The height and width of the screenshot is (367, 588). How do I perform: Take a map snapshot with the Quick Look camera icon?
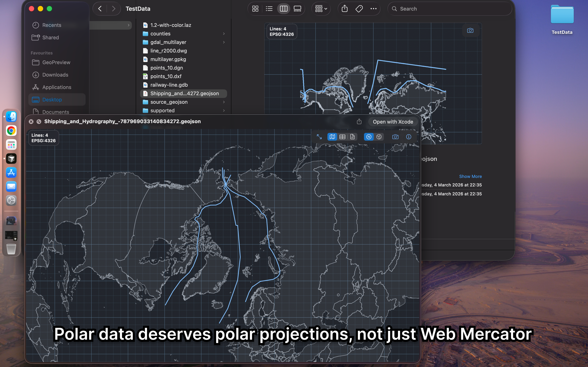pyautogui.click(x=395, y=137)
